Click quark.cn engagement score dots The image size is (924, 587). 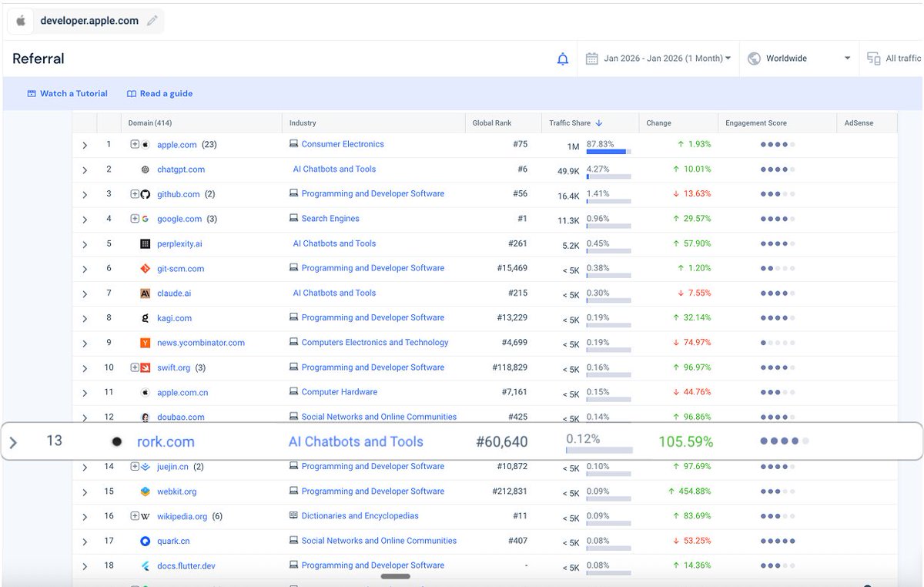[778, 541]
